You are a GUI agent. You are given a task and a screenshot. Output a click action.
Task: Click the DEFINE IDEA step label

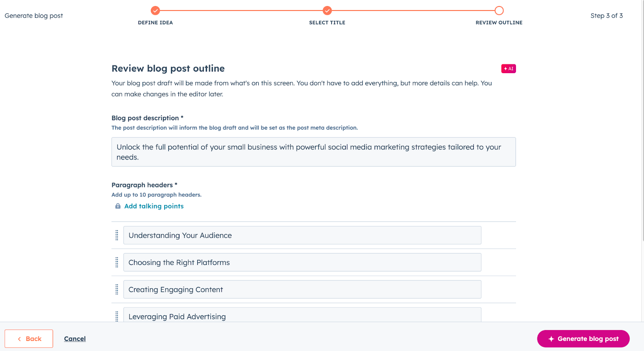pos(155,23)
